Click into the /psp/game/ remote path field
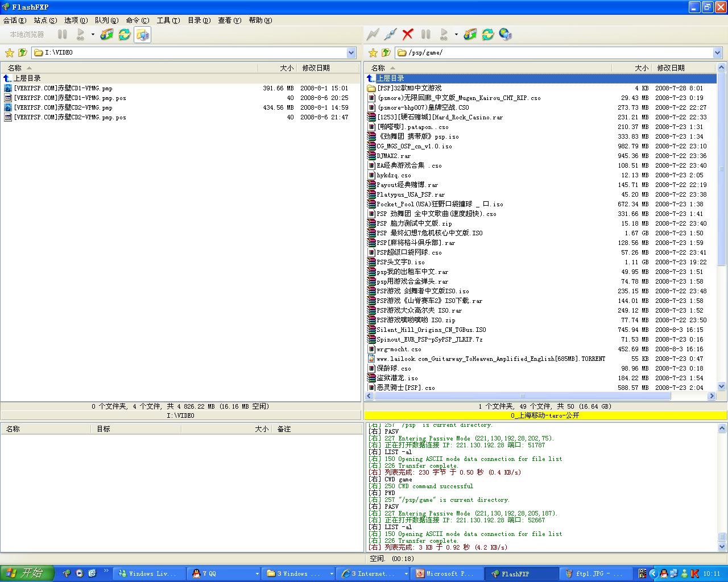This screenshot has width=728, height=582. tap(559, 53)
